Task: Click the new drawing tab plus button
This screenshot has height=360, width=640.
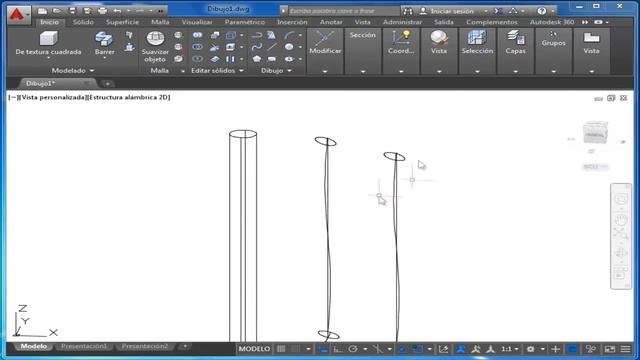Action: click(x=107, y=84)
